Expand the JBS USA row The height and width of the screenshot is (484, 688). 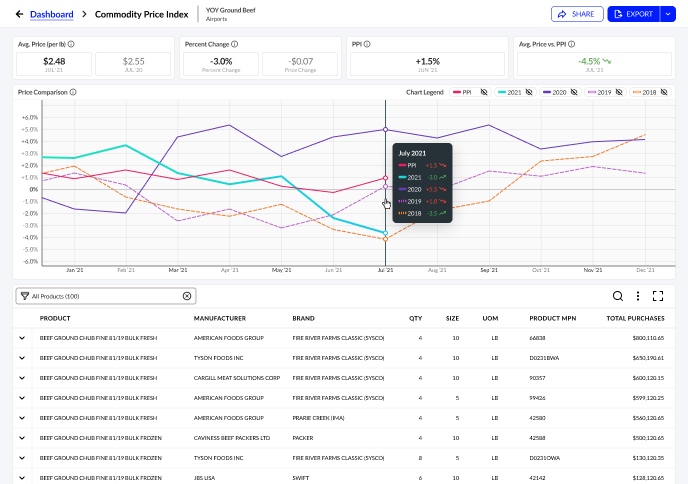pos(22,478)
